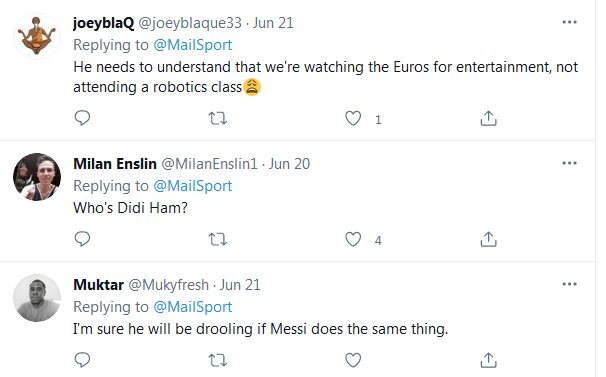Like Muktar's tweet about Messi
Image resolution: width=606 pixels, height=377 pixels.
(353, 360)
